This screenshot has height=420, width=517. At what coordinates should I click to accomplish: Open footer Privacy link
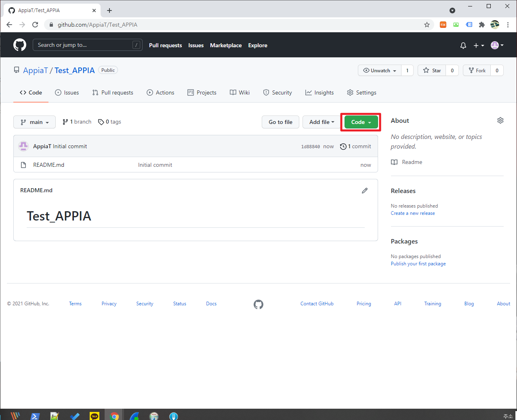[x=109, y=304]
